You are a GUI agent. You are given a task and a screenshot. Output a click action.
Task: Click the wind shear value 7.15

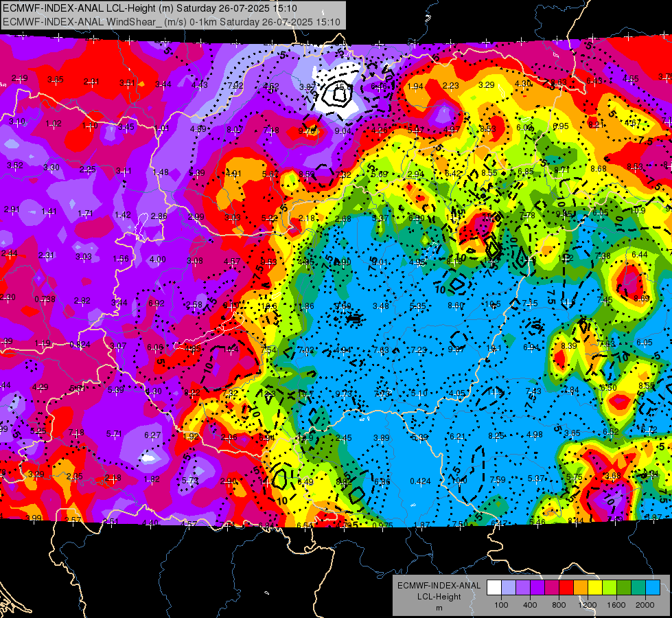[530, 304]
